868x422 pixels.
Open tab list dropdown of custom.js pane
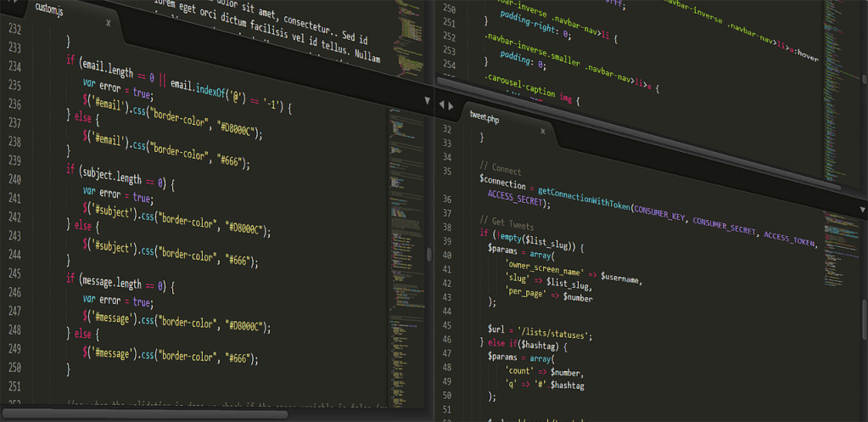[x=428, y=101]
